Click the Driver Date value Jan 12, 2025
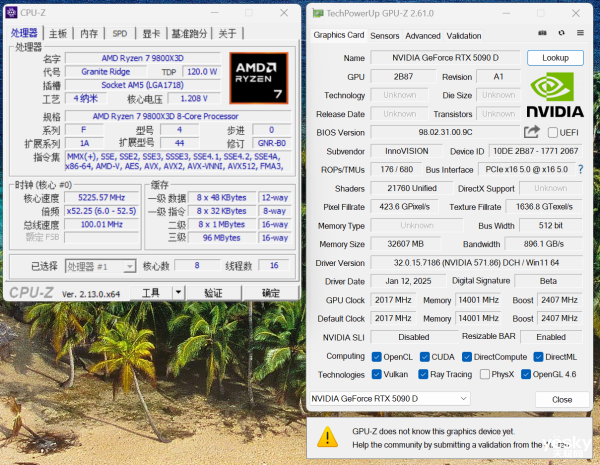The image size is (600, 465). 408,281
